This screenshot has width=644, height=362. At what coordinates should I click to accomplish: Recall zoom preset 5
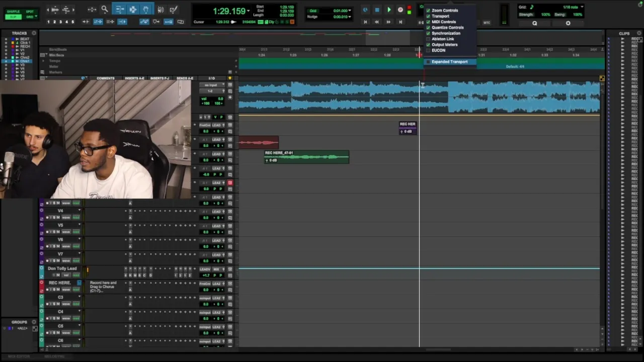click(72, 22)
